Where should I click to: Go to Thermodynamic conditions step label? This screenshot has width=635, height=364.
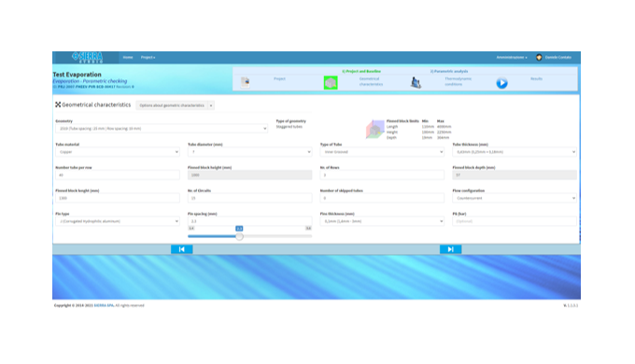click(458, 82)
